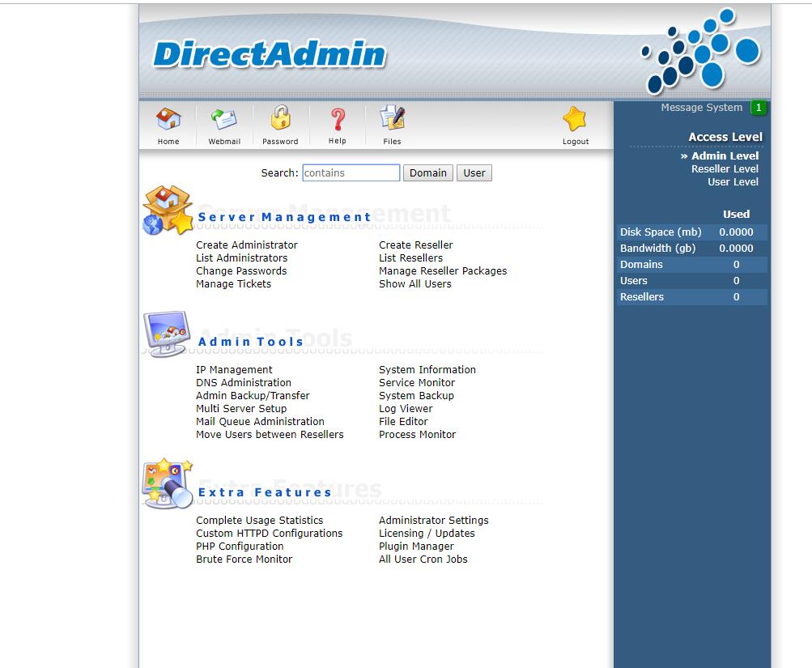
Task: Click the Domains usage row
Action: coord(692,265)
